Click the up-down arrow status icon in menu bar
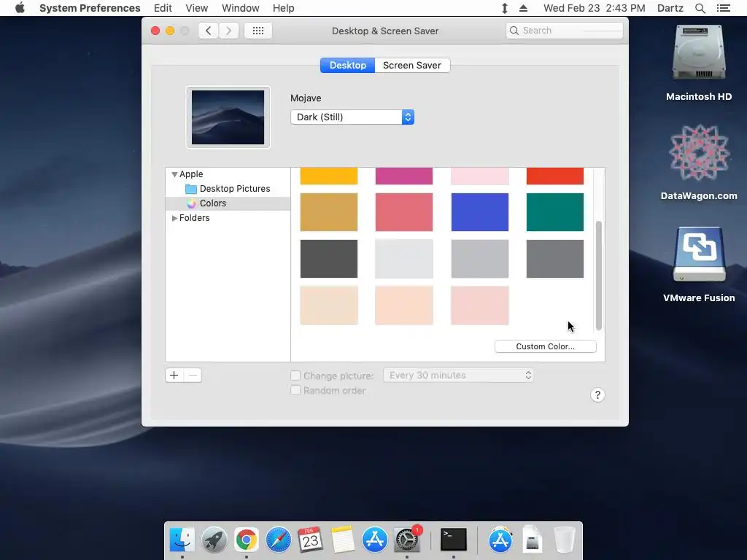747x560 pixels. [505, 8]
